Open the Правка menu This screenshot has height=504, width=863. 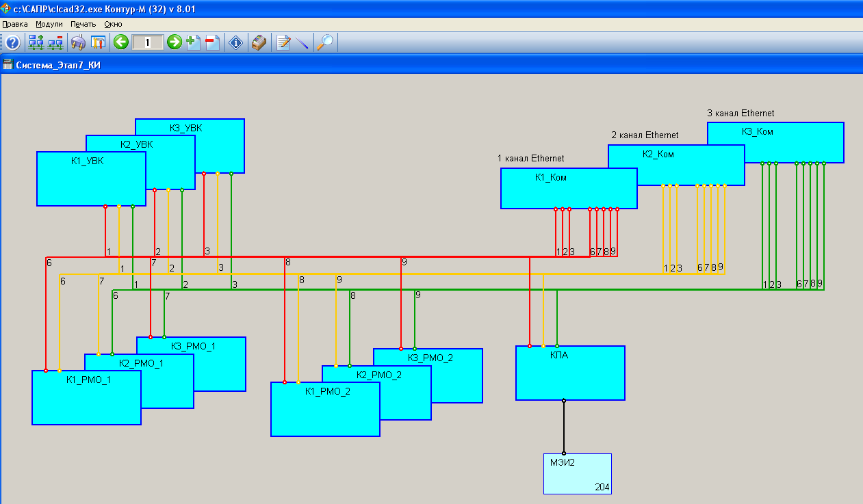(x=15, y=24)
